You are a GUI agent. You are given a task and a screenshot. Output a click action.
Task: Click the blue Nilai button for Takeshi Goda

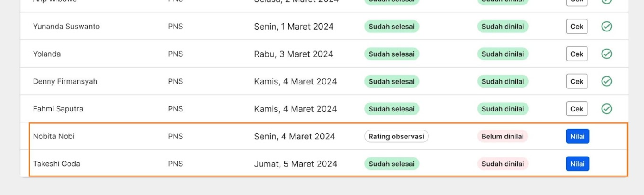pos(577,164)
